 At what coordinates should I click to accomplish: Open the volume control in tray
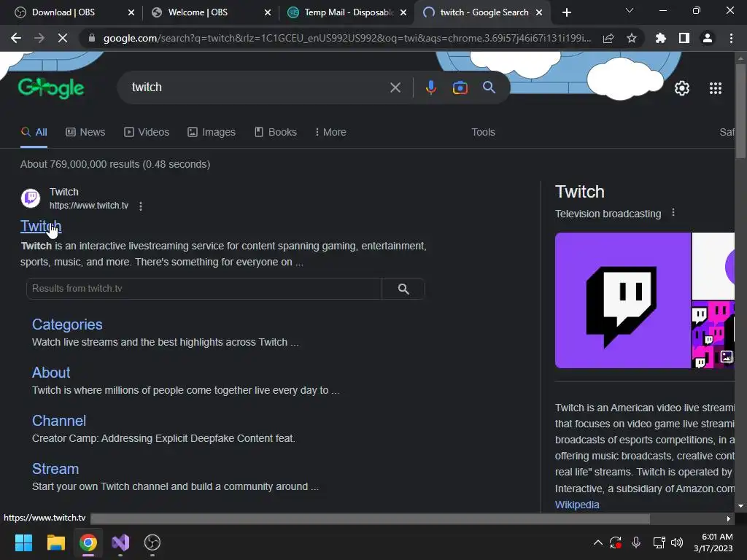point(676,542)
